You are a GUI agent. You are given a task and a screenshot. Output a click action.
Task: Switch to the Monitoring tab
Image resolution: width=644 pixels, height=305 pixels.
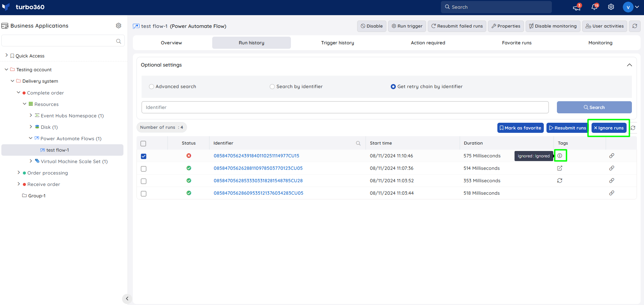pyautogui.click(x=600, y=43)
